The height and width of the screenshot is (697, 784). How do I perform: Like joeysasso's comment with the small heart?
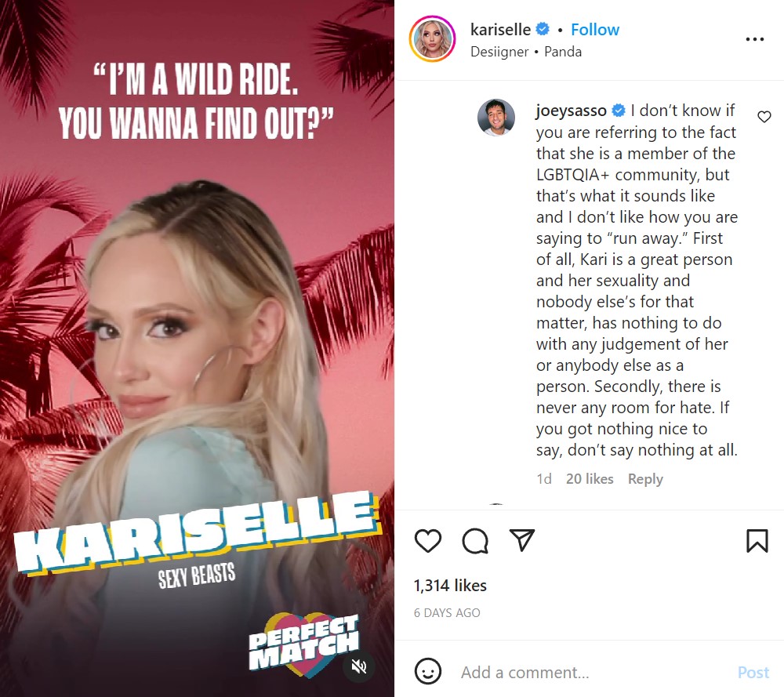(764, 117)
